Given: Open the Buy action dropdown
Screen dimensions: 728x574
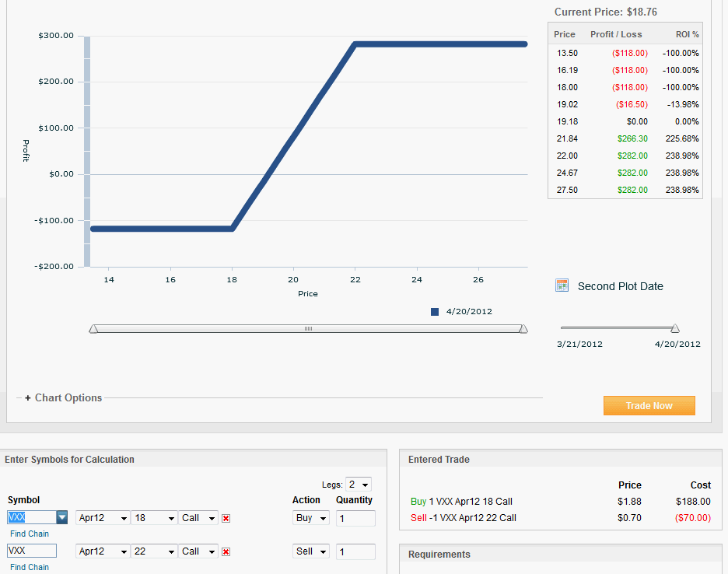Looking at the screenshot, I should [311, 518].
